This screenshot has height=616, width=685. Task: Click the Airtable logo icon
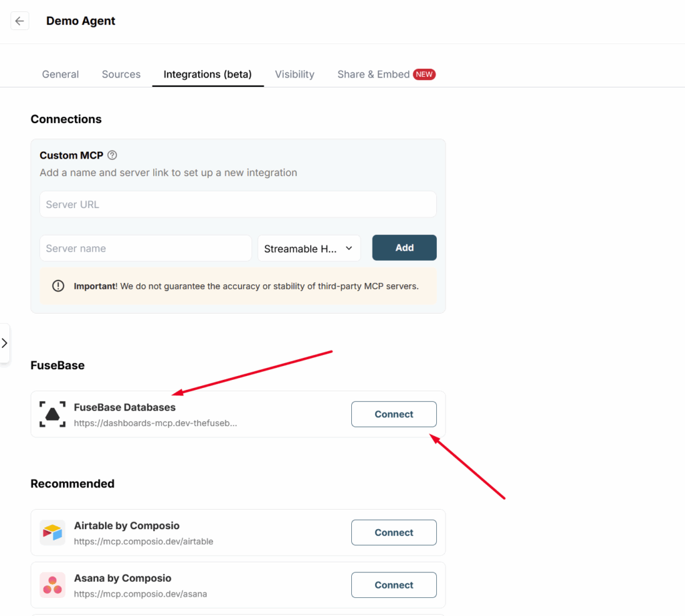click(52, 532)
